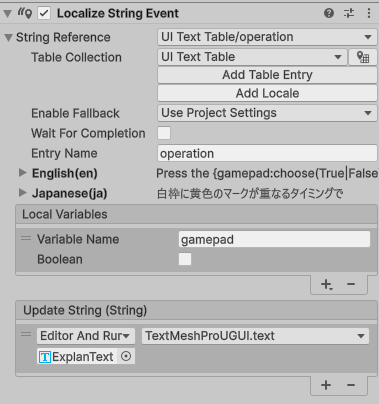Screen dimensions: 379x404
Task: Open the table editor window icon button
Action: 363,57
